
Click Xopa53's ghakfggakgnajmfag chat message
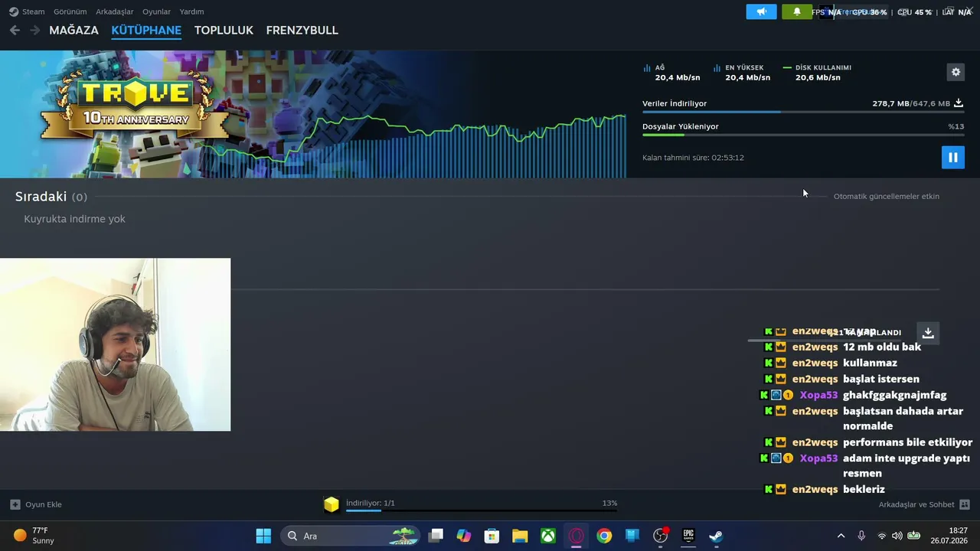point(894,395)
